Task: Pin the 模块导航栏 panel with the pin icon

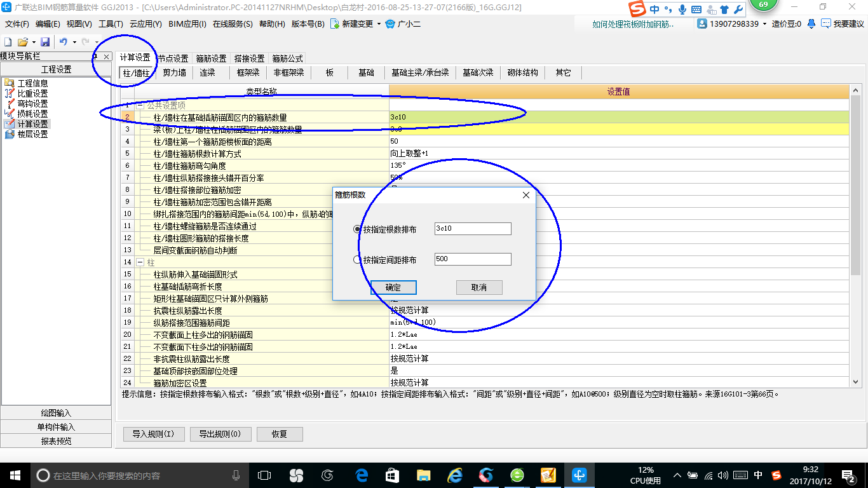Action: click(x=95, y=57)
